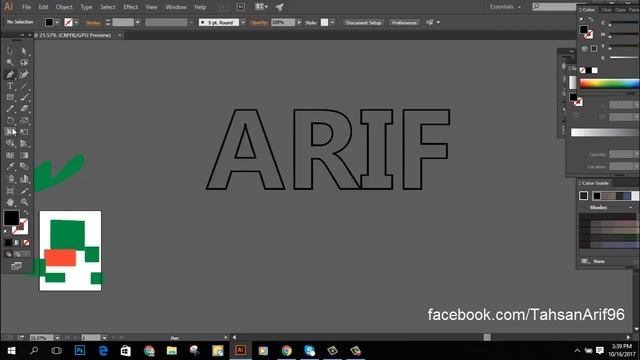Image resolution: width=640 pixels, height=360 pixels.
Task: Expand the Opacity value arrow
Action: 299,22
